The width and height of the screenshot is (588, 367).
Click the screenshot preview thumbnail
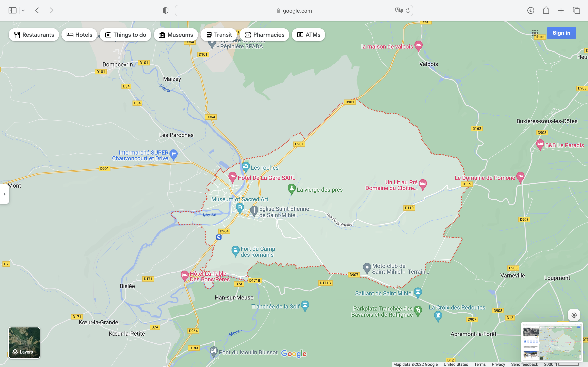click(x=552, y=342)
